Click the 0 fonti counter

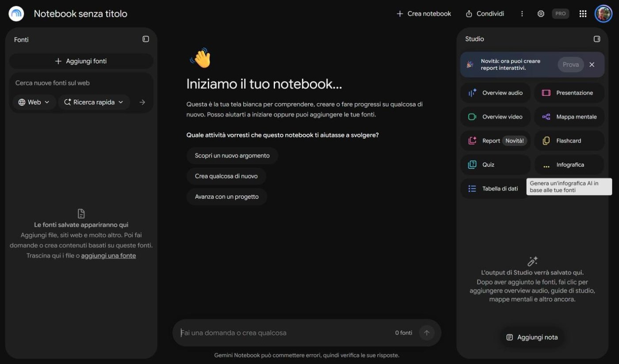(x=403, y=333)
